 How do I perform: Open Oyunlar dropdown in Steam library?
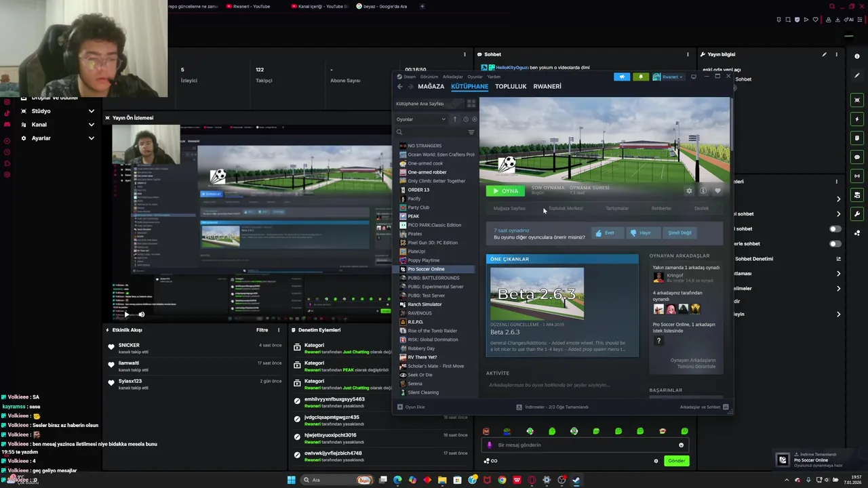click(421, 119)
